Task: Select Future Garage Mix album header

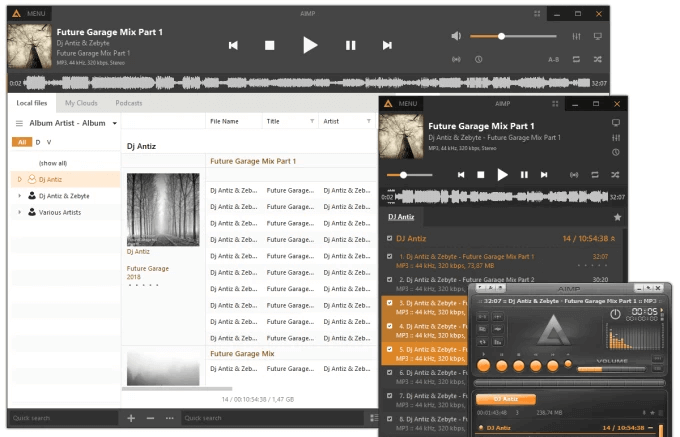Action: pos(242,354)
